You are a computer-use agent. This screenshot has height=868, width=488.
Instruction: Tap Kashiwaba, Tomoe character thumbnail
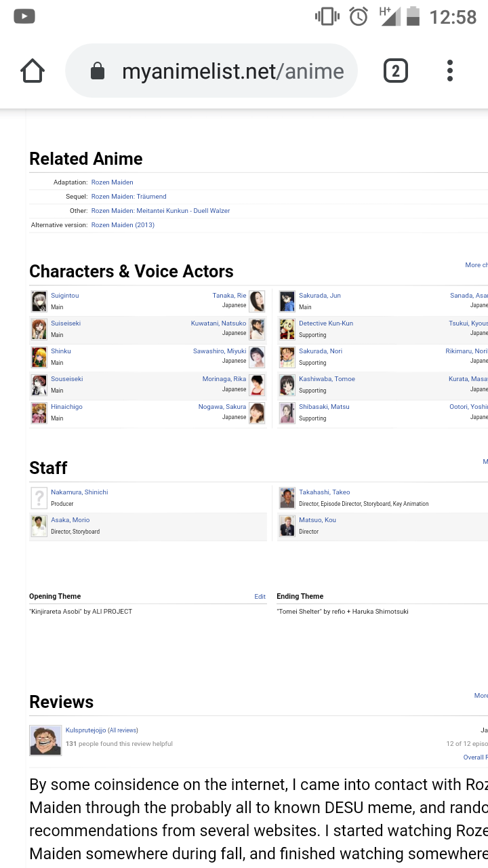(x=287, y=384)
